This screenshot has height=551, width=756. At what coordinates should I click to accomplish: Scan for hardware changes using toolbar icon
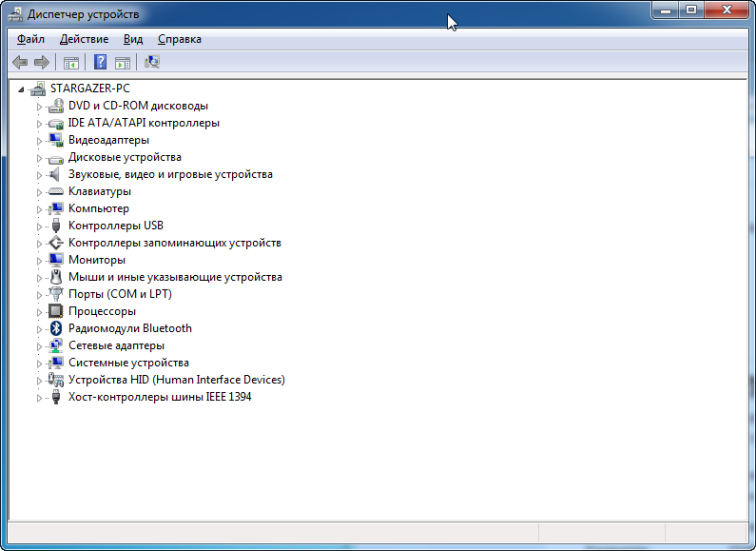[x=152, y=63]
